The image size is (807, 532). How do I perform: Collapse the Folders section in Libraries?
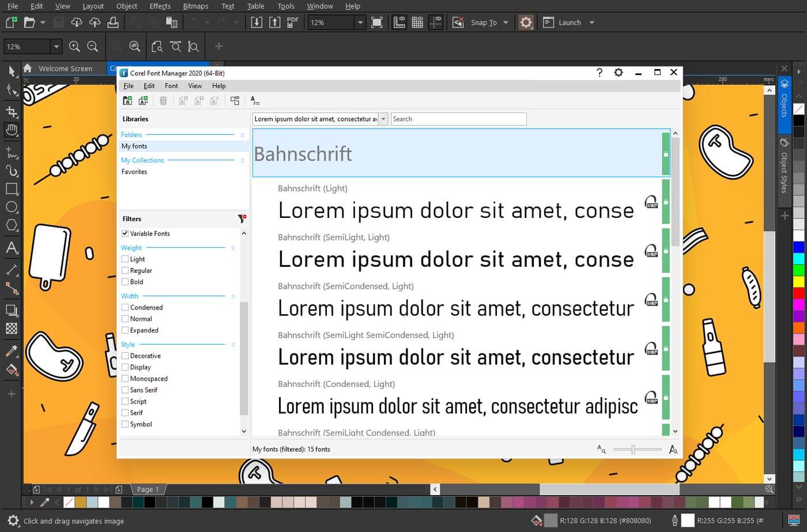pyautogui.click(x=242, y=134)
